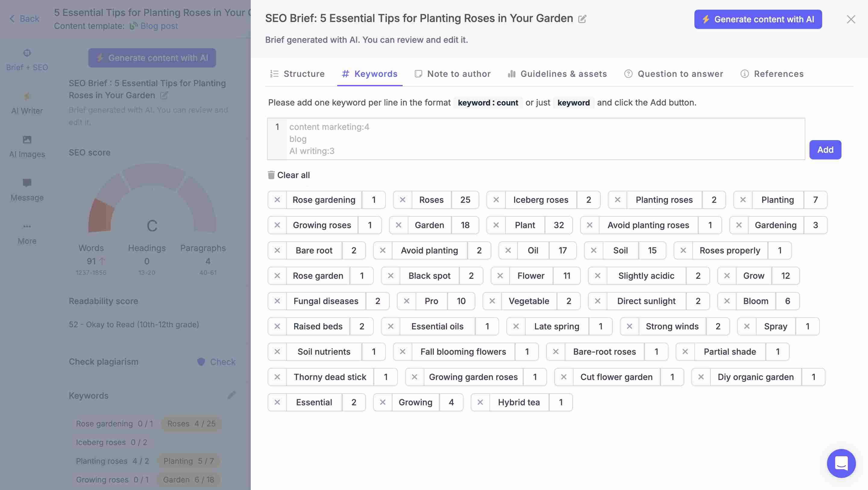Remove the Plant keyword
The width and height of the screenshot is (868, 490).
point(496,225)
